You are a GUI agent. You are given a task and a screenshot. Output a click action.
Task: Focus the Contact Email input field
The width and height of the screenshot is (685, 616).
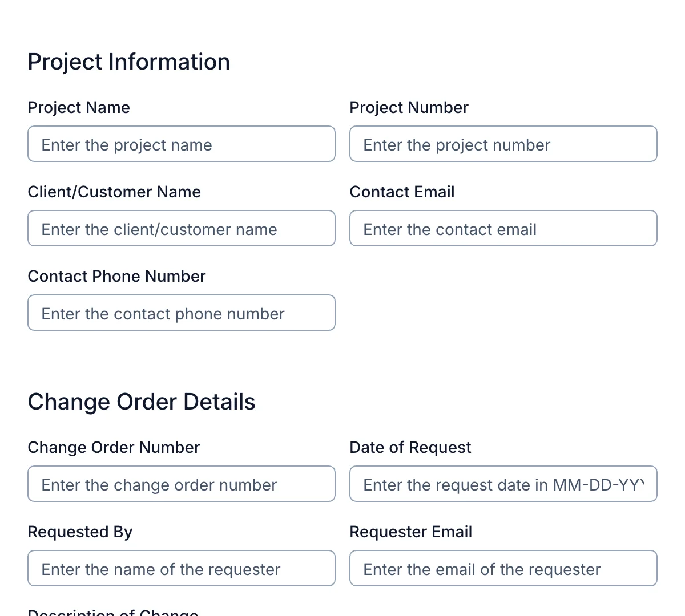pyautogui.click(x=503, y=228)
